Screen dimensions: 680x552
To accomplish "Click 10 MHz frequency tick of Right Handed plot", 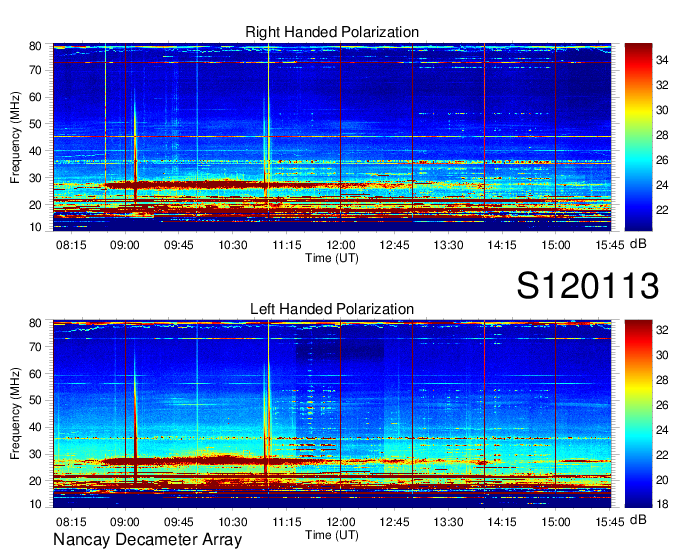I will pos(35,227).
